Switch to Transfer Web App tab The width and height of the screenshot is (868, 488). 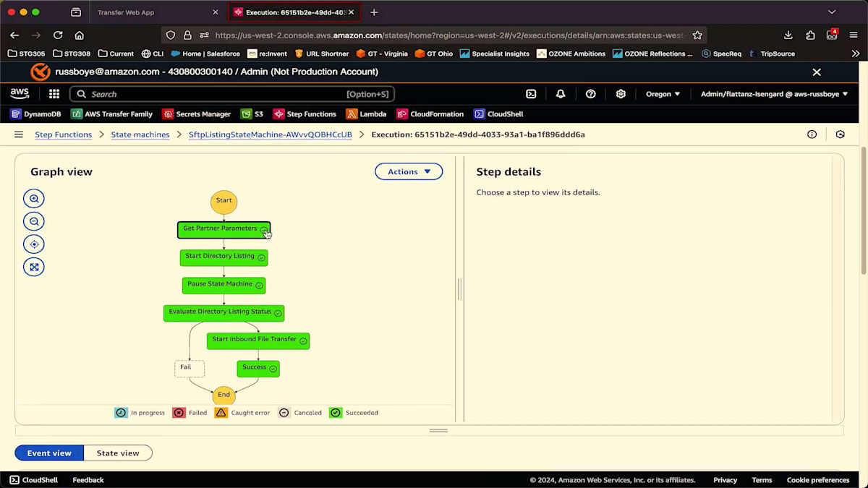[156, 12]
